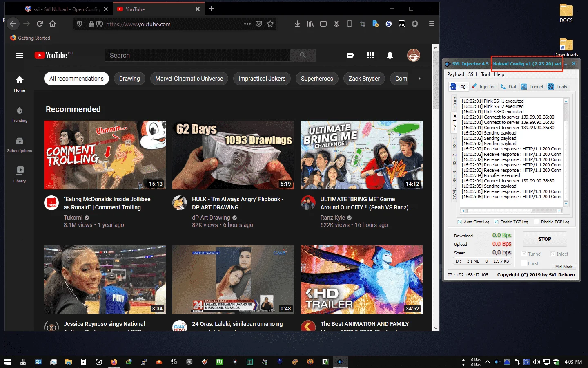This screenshot has width=588, height=368.
Task: Open Tool menu in SVL Injector
Action: click(x=486, y=74)
